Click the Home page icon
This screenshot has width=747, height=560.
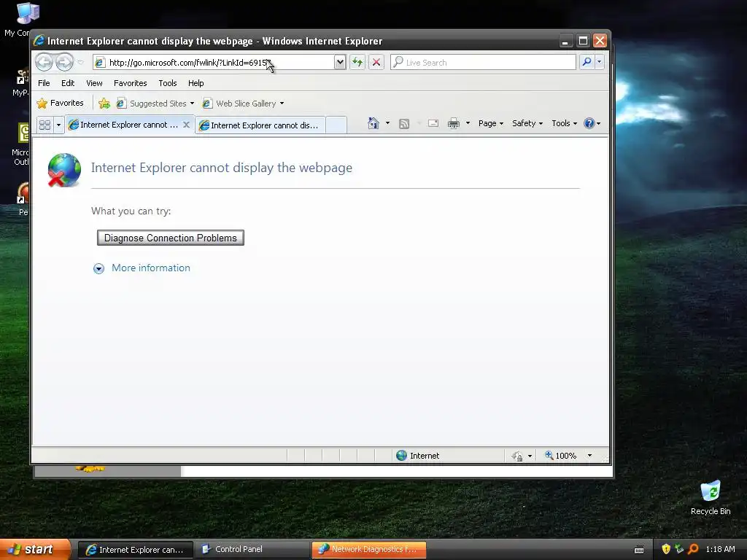pos(373,123)
